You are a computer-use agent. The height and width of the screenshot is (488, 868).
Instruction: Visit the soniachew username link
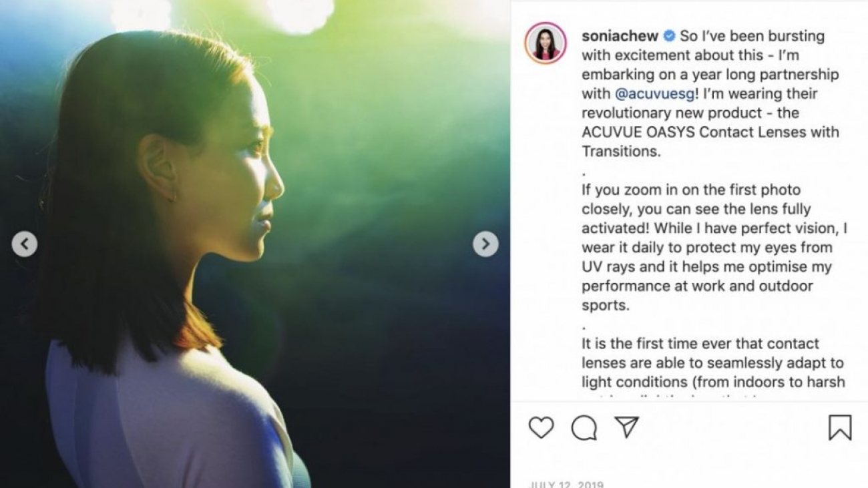pyautogui.click(x=620, y=36)
